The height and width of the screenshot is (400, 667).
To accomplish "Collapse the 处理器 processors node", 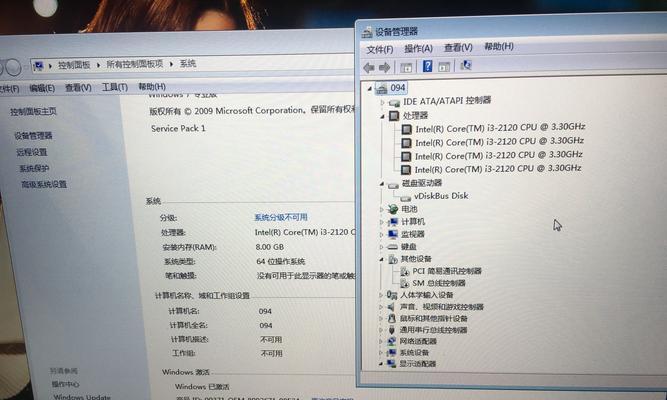I will (x=382, y=116).
